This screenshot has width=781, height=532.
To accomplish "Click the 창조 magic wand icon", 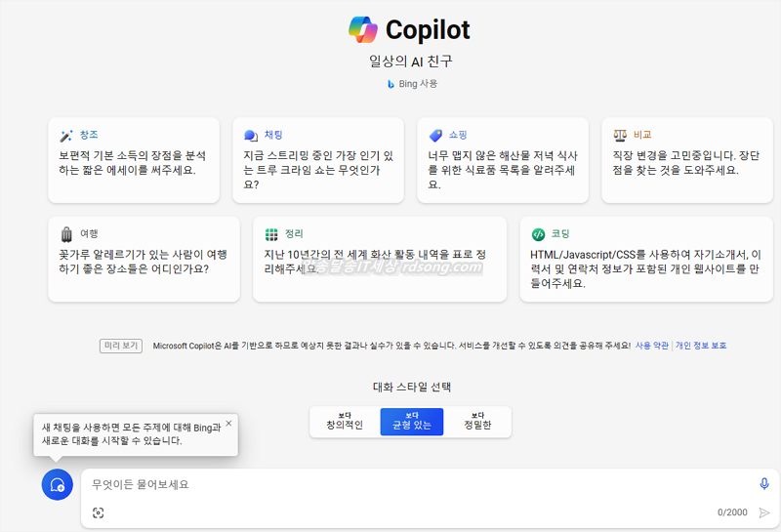I will click(66, 136).
